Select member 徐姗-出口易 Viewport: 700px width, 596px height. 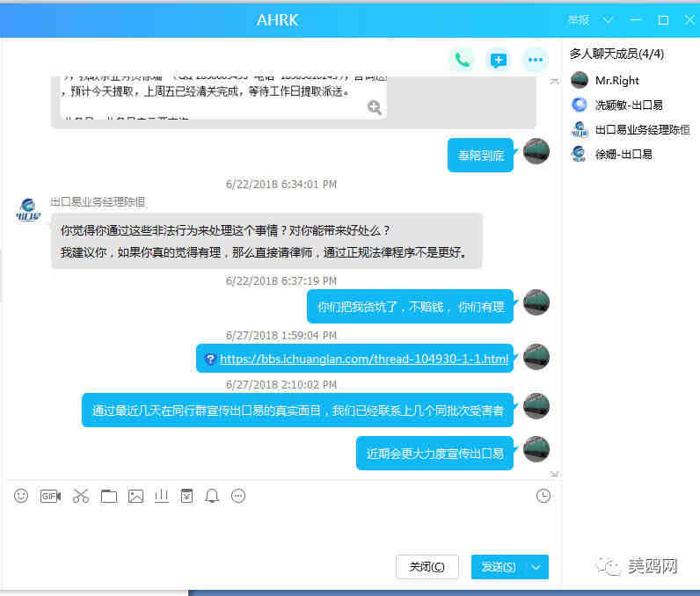(x=623, y=155)
